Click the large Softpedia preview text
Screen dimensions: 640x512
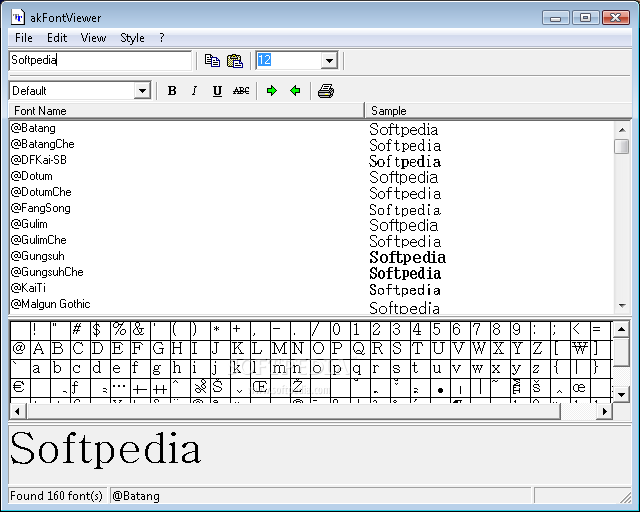[105, 449]
